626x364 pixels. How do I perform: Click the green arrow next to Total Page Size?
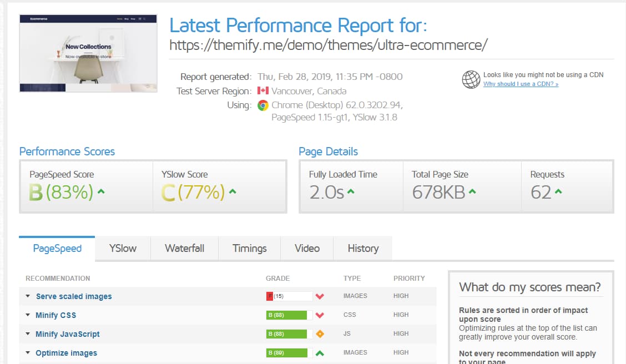point(472,192)
